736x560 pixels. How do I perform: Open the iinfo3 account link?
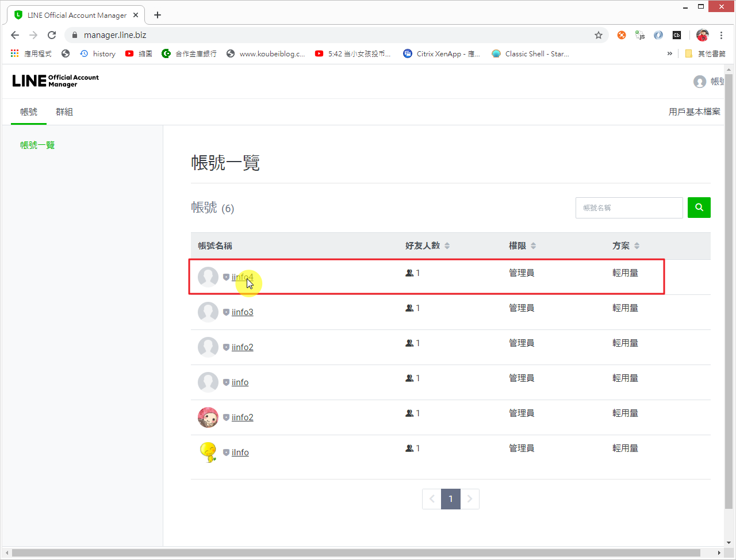pyautogui.click(x=242, y=312)
